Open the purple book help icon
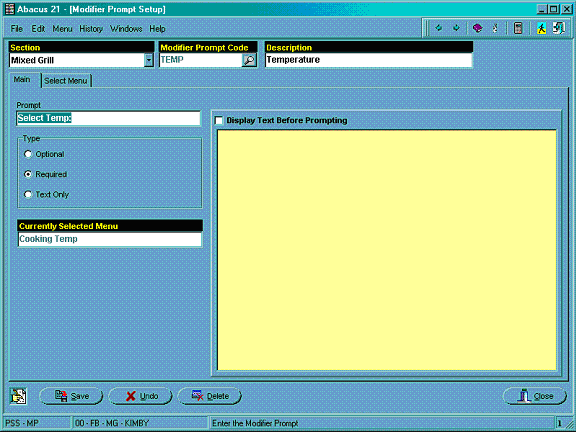This screenshot has width=576, height=432. (477, 28)
